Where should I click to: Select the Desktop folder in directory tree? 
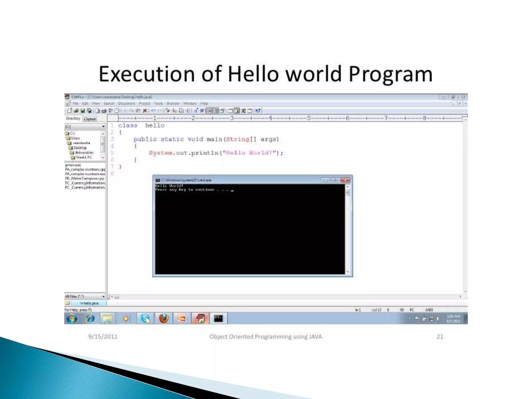(80, 148)
